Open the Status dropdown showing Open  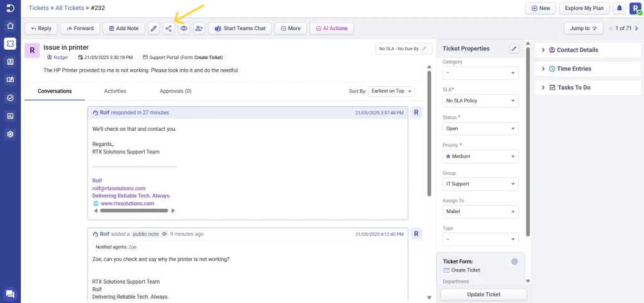click(x=480, y=128)
